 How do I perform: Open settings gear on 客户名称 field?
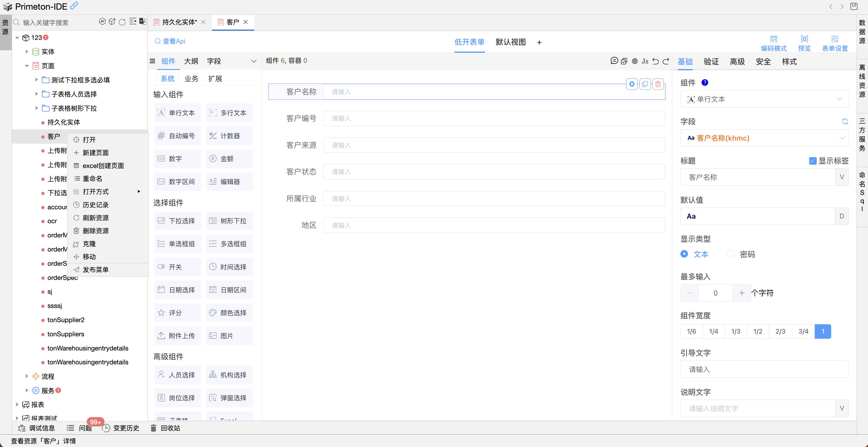click(632, 84)
